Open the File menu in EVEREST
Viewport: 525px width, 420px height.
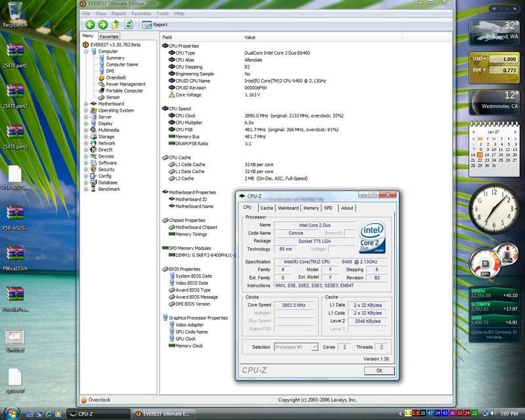click(86, 13)
